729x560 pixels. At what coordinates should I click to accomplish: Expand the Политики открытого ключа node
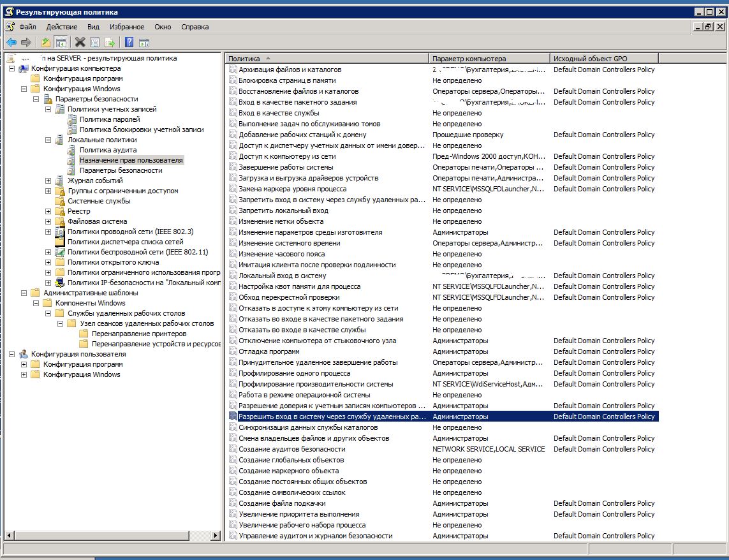pyautogui.click(x=48, y=262)
